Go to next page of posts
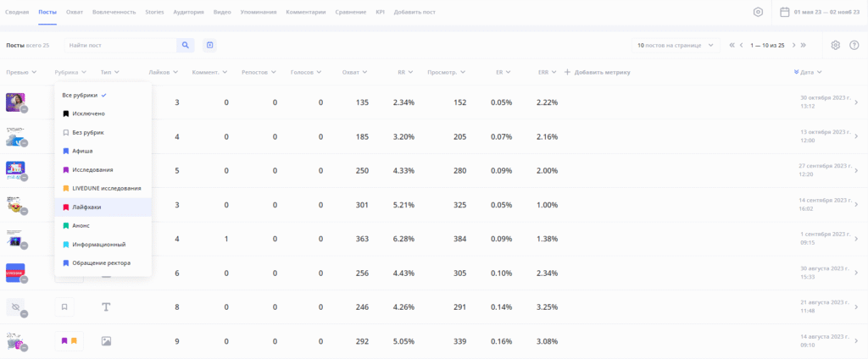The width and height of the screenshot is (868, 359). [x=792, y=45]
